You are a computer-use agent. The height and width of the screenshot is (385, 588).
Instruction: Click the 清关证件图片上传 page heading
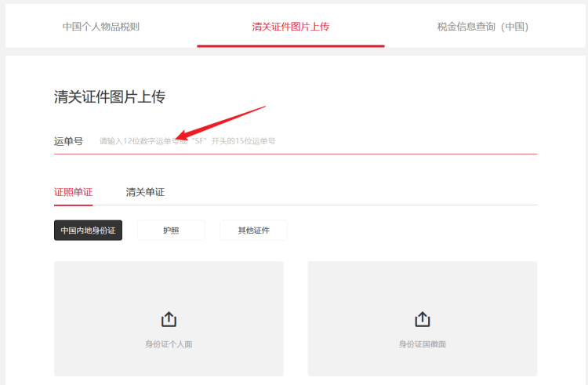point(109,97)
